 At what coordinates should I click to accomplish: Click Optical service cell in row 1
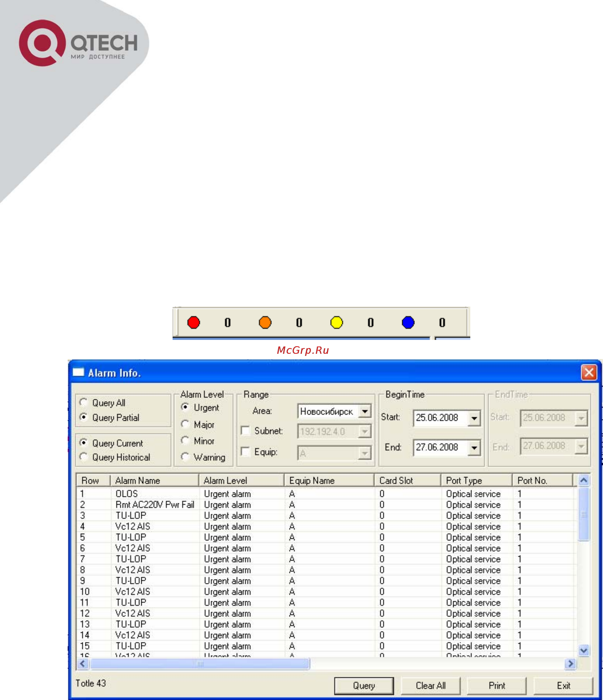[x=473, y=494]
